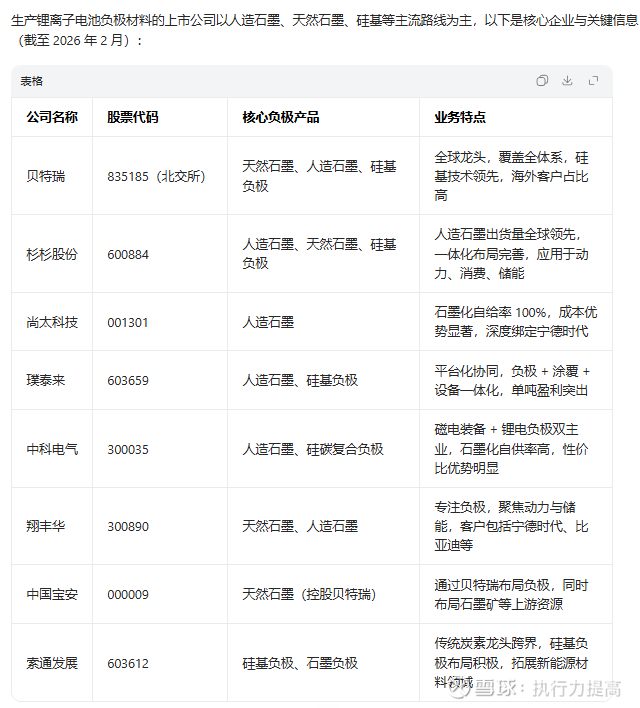Select the stock code 300035

pos(128,450)
